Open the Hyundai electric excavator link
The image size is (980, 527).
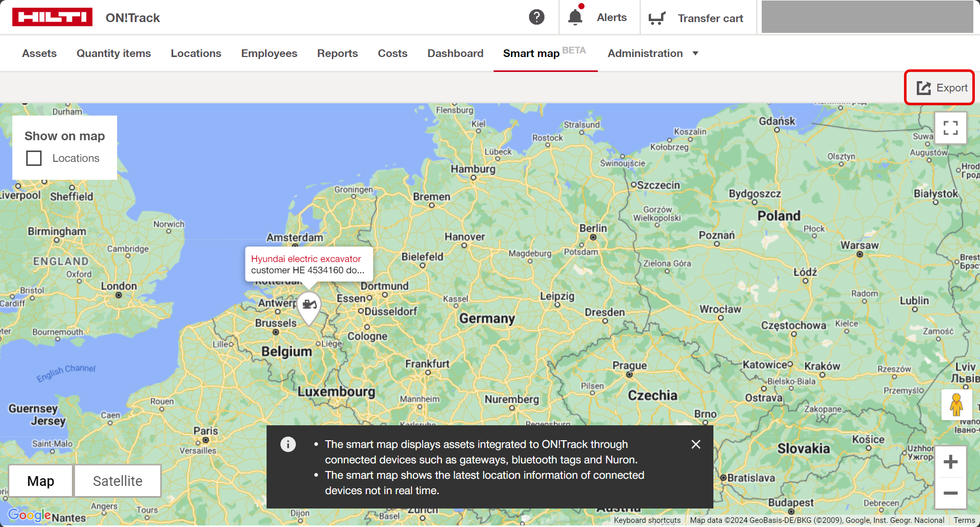coord(306,259)
